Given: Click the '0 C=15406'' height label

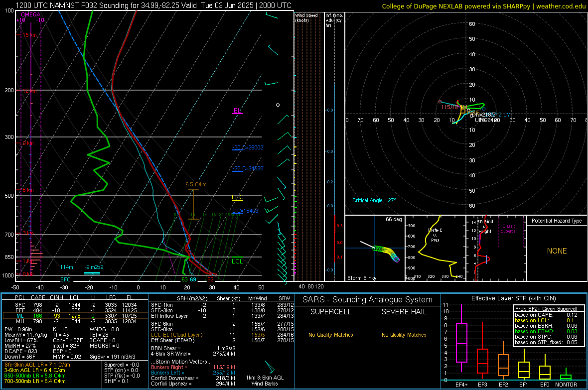Looking at the screenshot, I should tap(246, 211).
